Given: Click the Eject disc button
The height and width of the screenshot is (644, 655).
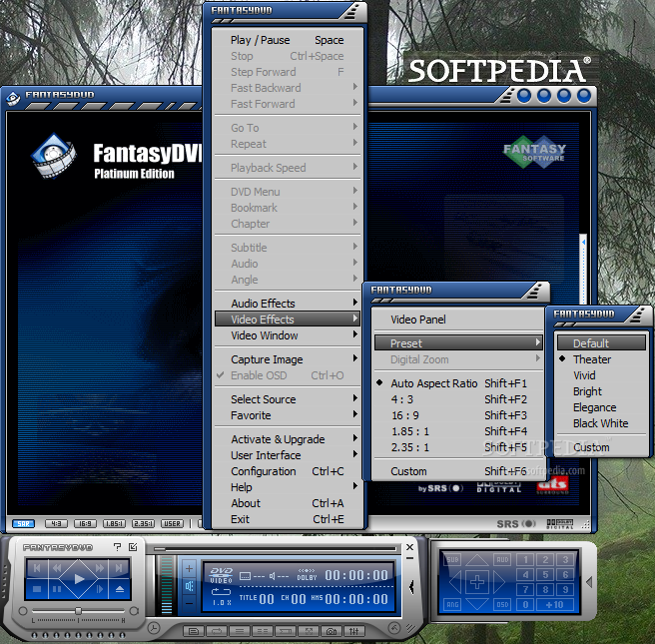Looking at the screenshot, I should pos(120,590).
